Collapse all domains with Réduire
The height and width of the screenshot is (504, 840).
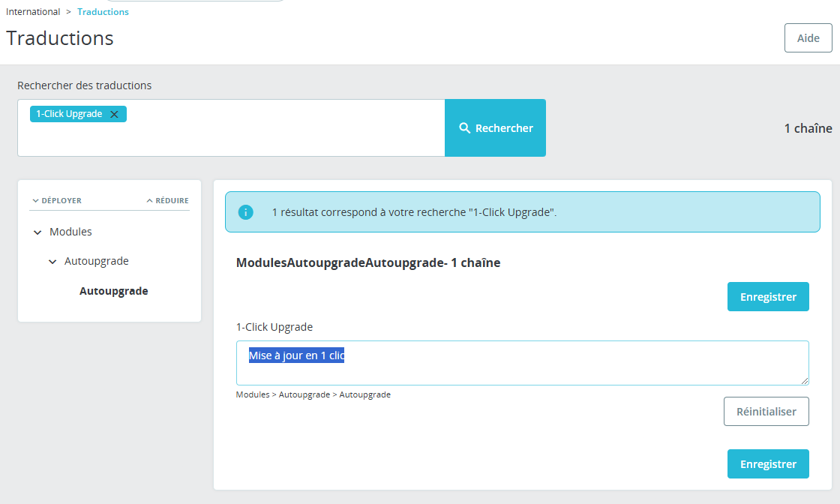167,200
